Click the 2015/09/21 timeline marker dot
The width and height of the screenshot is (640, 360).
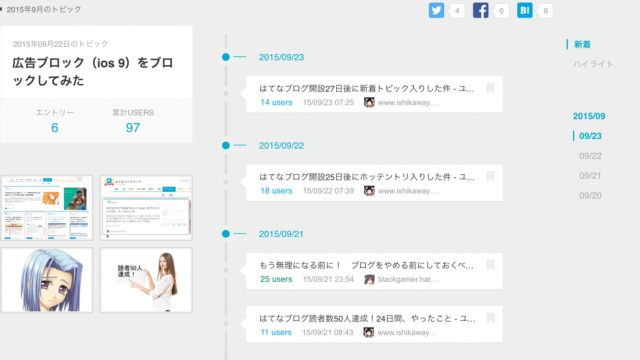226,234
